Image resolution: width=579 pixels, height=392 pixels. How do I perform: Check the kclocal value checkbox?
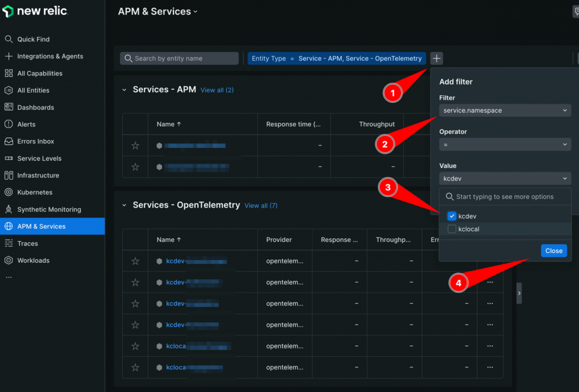coord(452,229)
